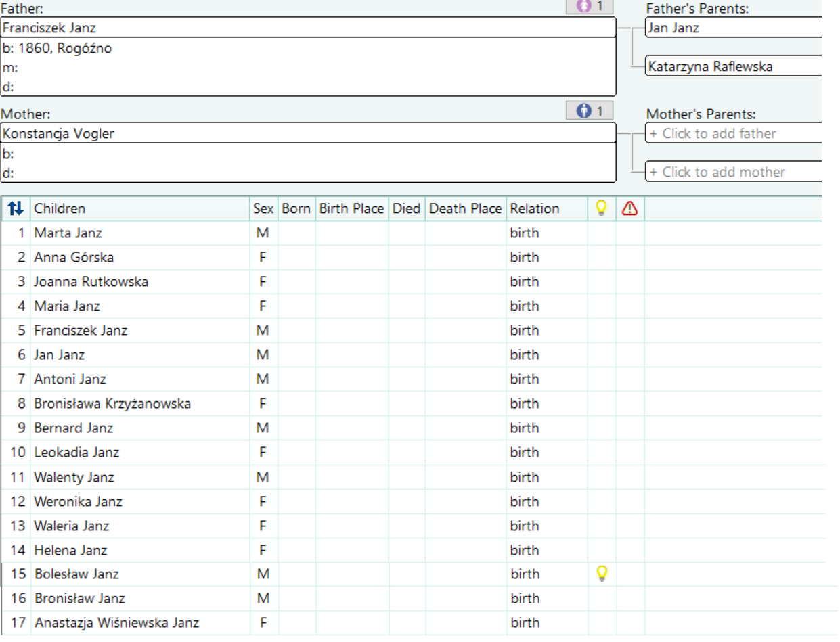Click '+ Click to add mother' for mother
Viewport: 840px width, 642px height.
tap(734, 172)
